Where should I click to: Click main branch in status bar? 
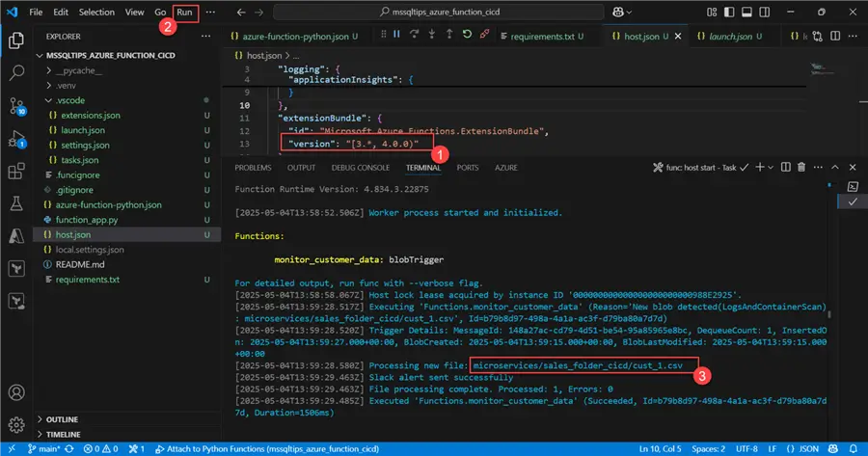[x=44, y=449]
